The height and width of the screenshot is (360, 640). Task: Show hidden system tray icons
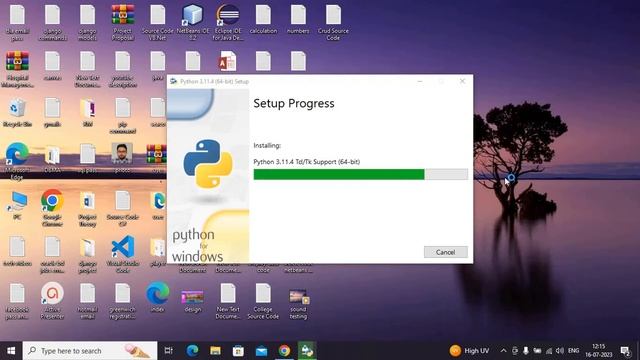pyautogui.click(x=503, y=351)
